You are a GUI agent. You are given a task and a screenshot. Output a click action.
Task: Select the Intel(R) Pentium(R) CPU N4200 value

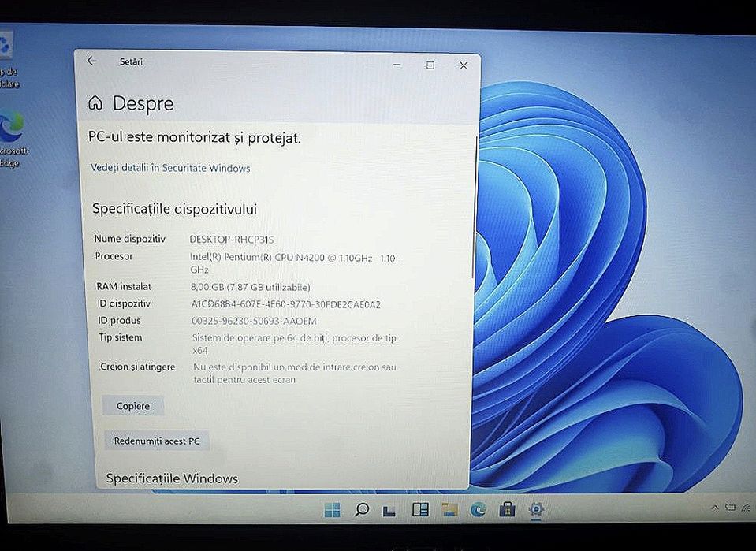[x=292, y=264]
